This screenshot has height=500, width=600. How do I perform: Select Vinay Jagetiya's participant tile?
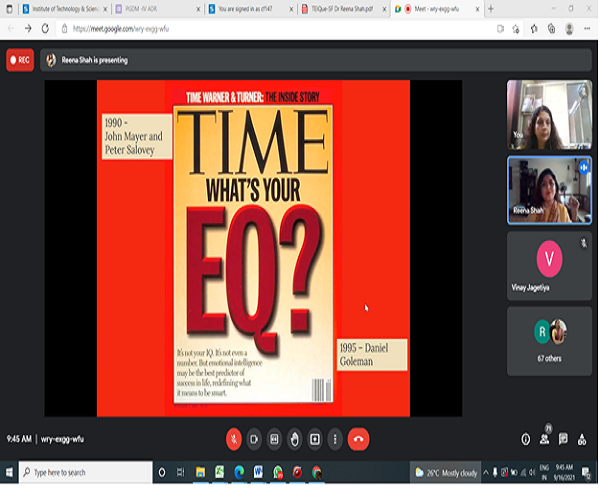click(549, 265)
